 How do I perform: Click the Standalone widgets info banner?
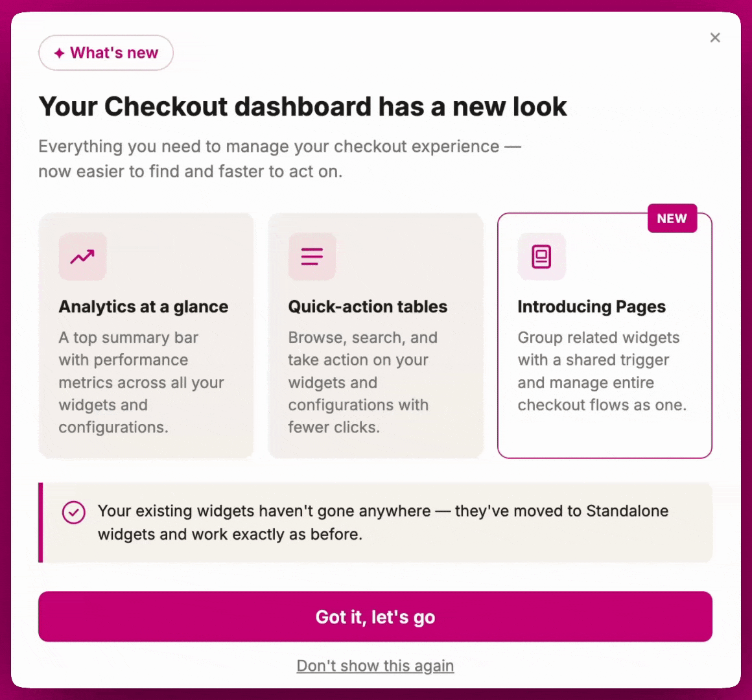375,522
